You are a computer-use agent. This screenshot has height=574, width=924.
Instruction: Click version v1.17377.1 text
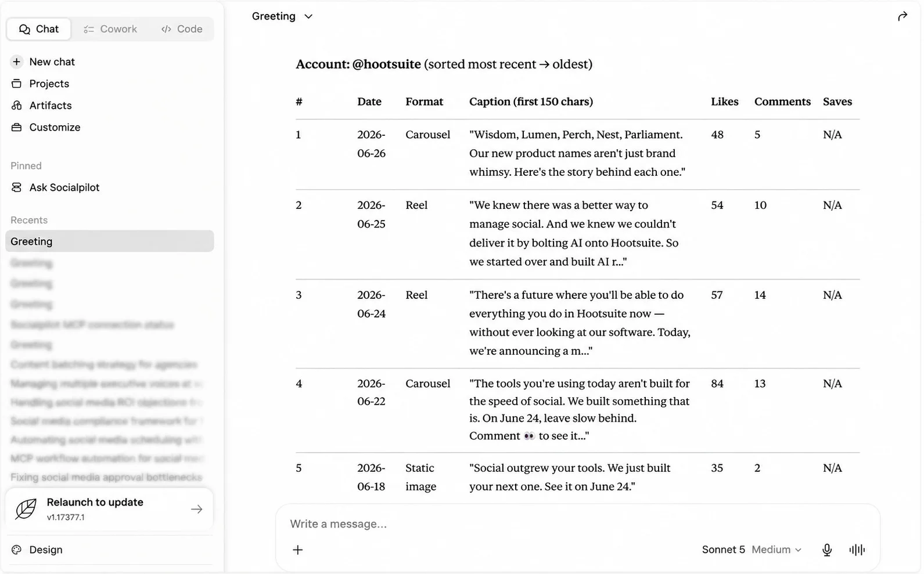[66, 517]
